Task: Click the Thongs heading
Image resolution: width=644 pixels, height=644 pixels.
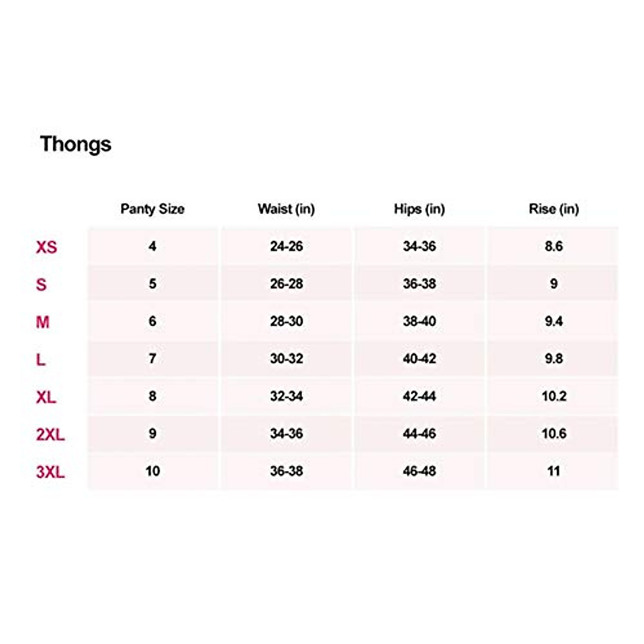Action: point(76,144)
